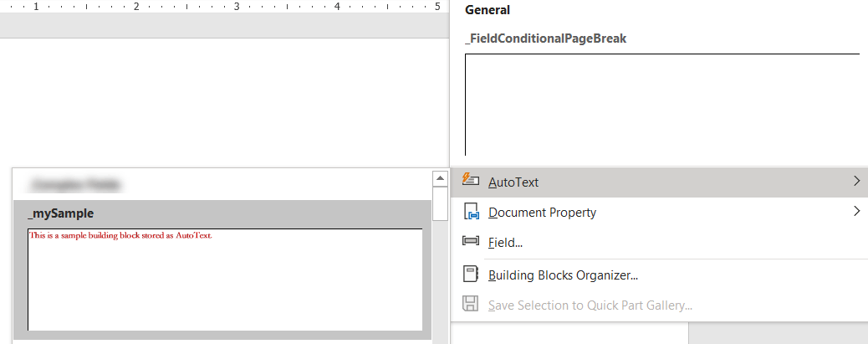Click the gallery scrollbar up arrow
This screenshot has height=344, width=868.
tap(440, 178)
